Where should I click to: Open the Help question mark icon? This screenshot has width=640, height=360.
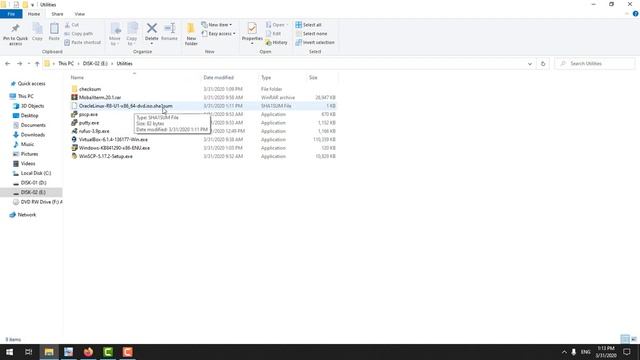tap(636, 14)
